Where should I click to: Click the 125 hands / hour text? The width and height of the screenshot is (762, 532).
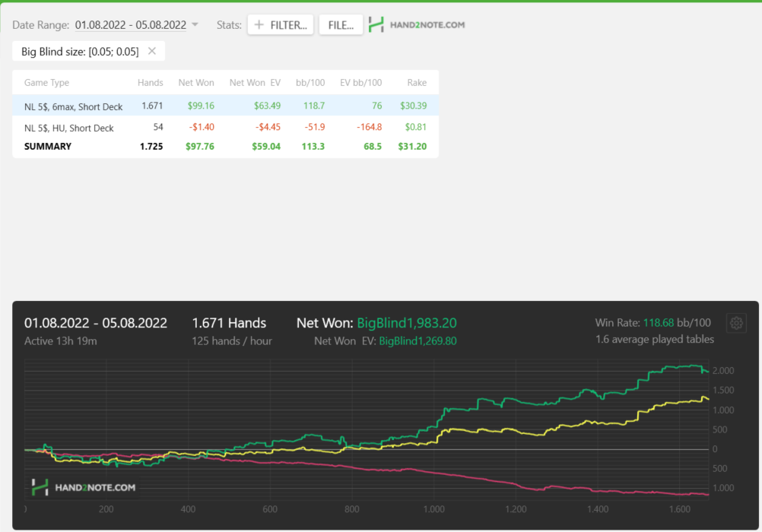[232, 341]
